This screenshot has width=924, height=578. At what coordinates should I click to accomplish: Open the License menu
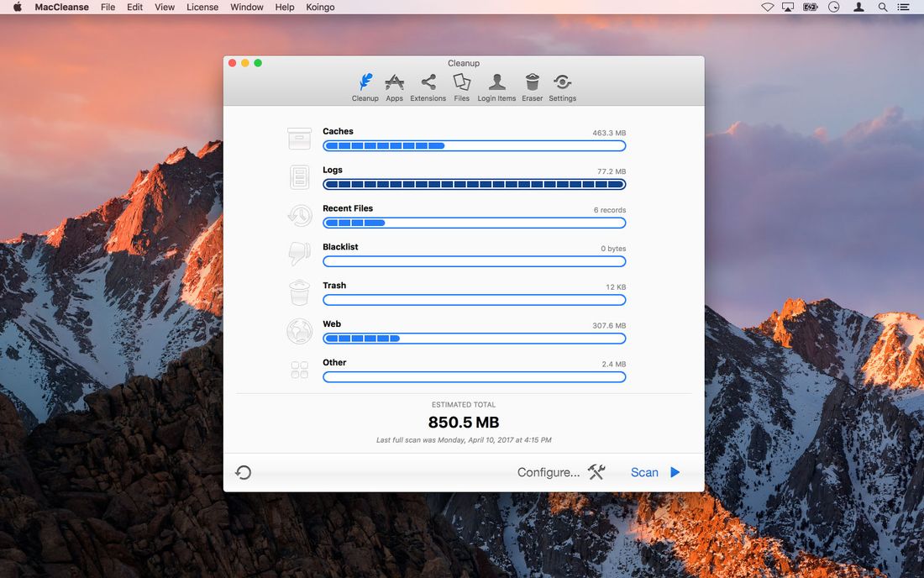tap(202, 7)
